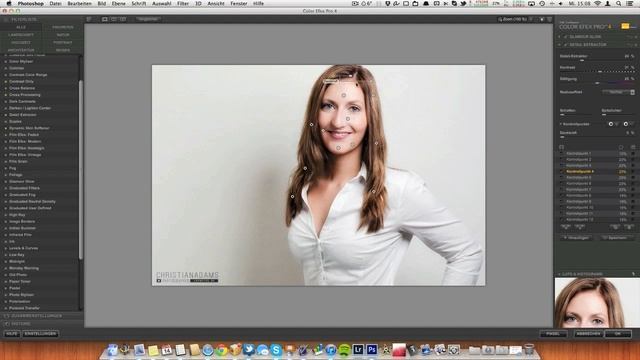Expand the Glamour Glow filter section
Screen dimensions: 640x360
[560, 37]
